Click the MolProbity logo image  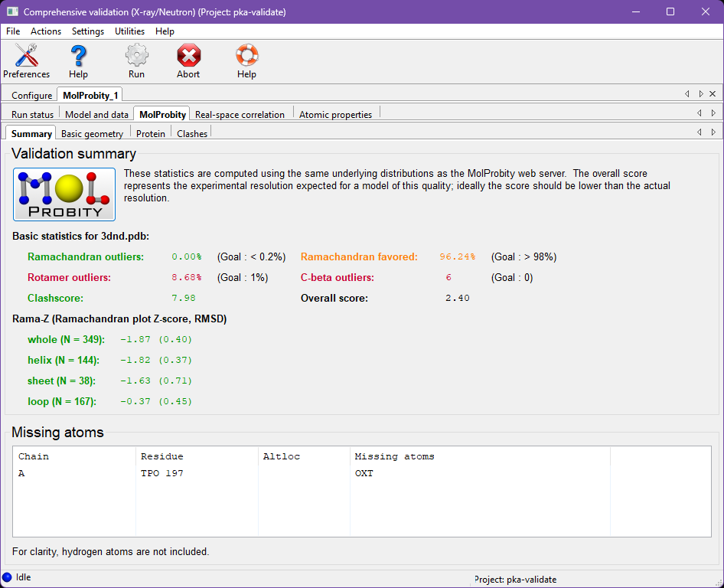[64, 194]
